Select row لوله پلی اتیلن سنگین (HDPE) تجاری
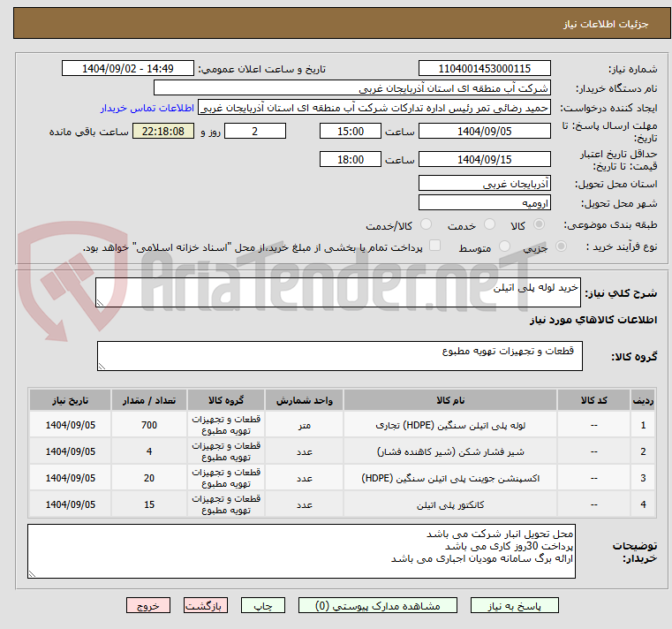 pos(343,425)
